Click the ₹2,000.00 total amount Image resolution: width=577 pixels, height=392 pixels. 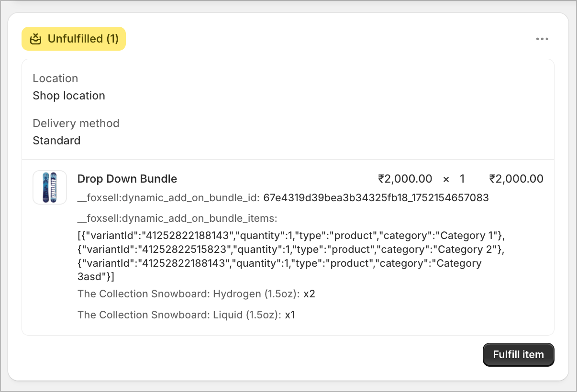(x=517, y=179)
